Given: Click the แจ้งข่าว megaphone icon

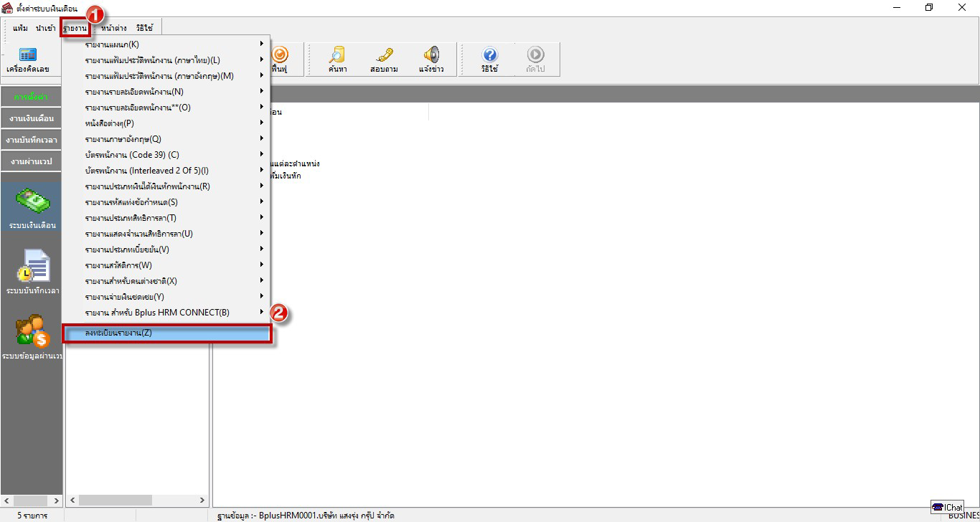Looking at the screenshot, I should pos(431,60).
